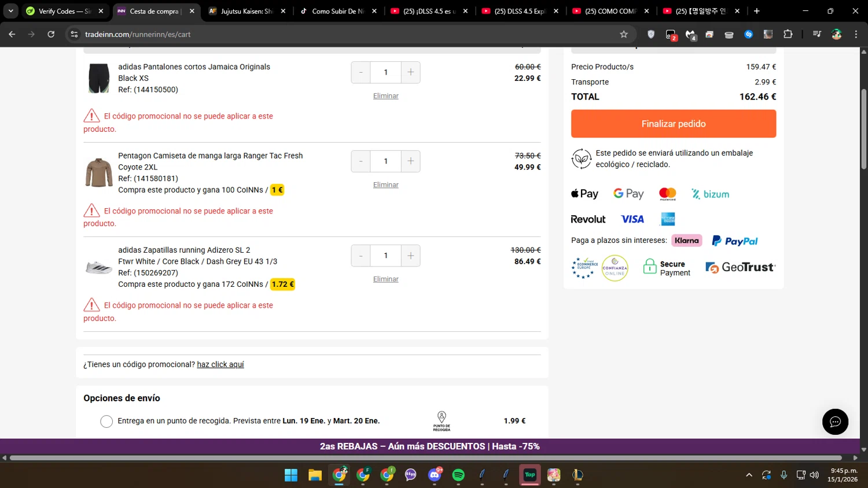Increase quantity of adidas Zapatillas Adizero

[x=410, y=256]
